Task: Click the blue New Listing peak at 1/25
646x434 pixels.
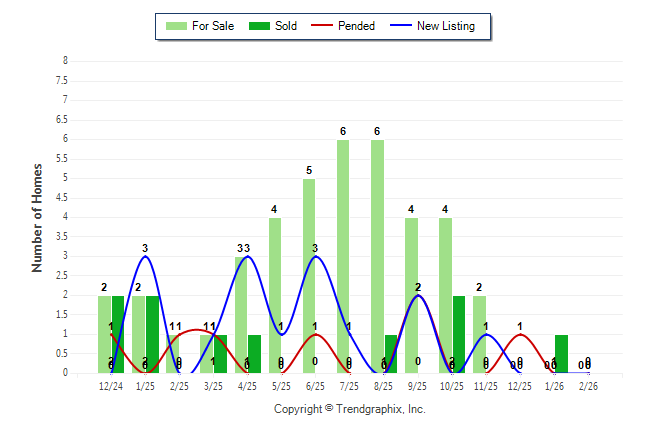Action: (x=146, y=257)
